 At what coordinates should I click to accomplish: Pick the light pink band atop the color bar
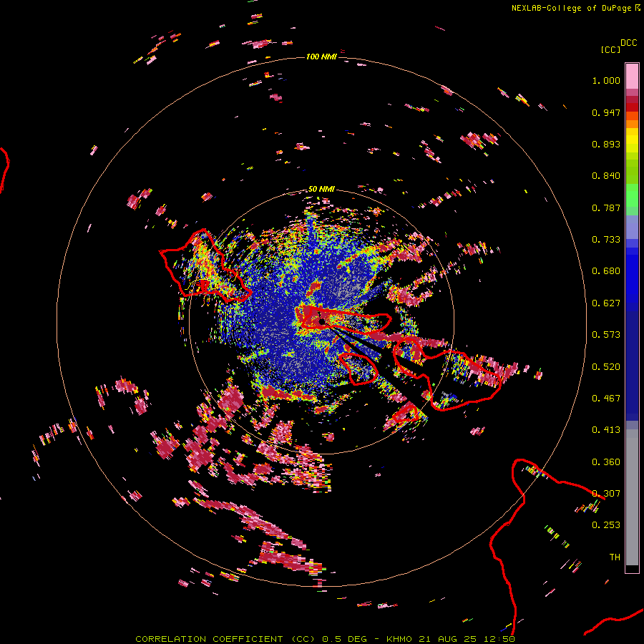tap(632, 77)
